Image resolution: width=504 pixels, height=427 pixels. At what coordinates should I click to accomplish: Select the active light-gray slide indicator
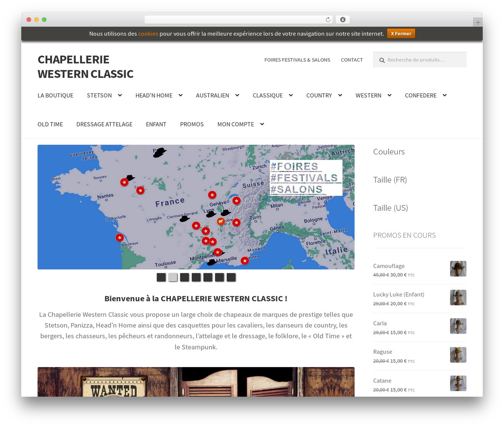[173, 277]
